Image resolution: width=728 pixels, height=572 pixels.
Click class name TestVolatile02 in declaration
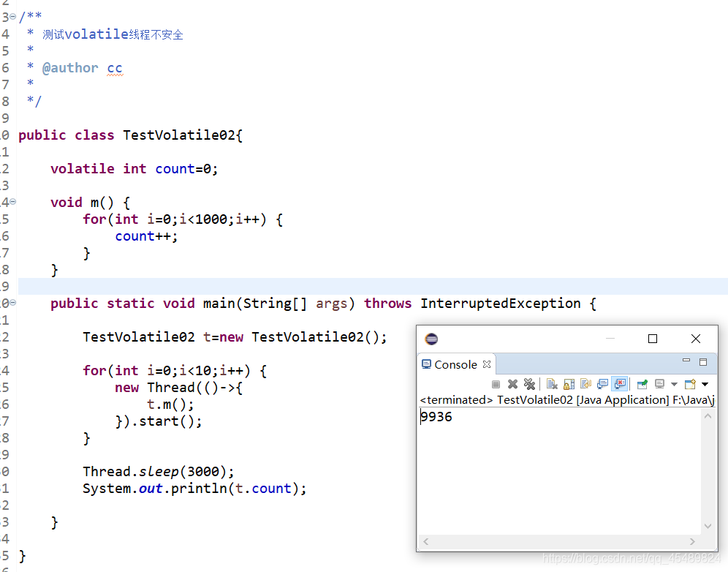pyautogui.click(x=179, y=135)
